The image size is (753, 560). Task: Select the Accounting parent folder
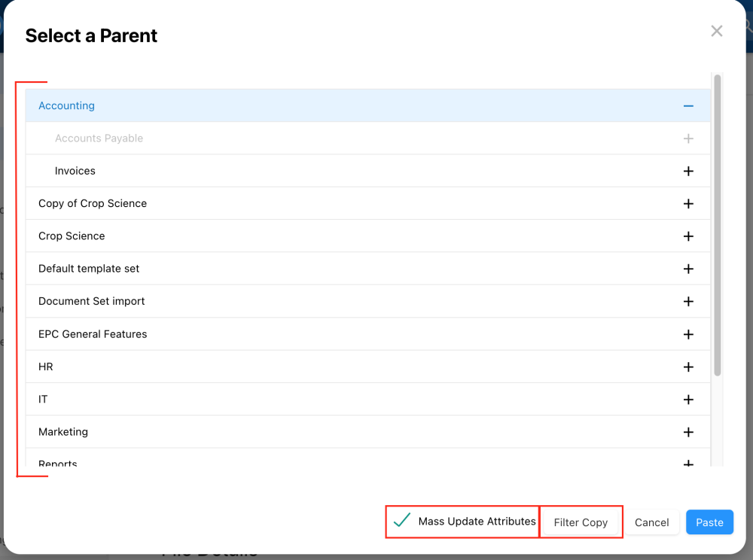point(67,106)
